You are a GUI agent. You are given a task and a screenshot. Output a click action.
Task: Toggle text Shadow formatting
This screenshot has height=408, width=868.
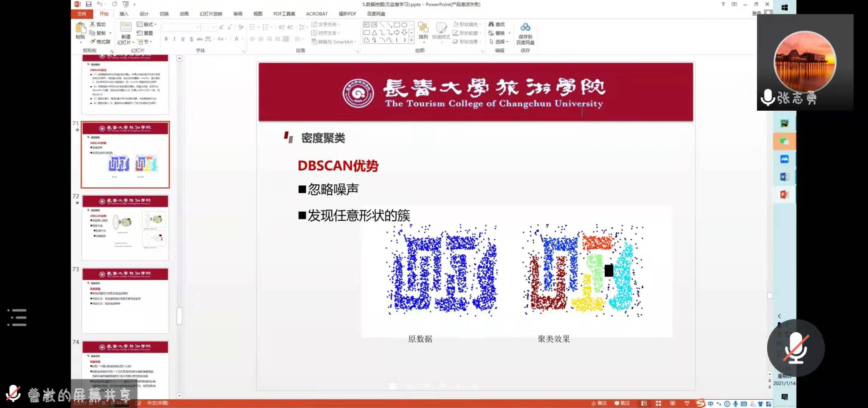(192, 39)
